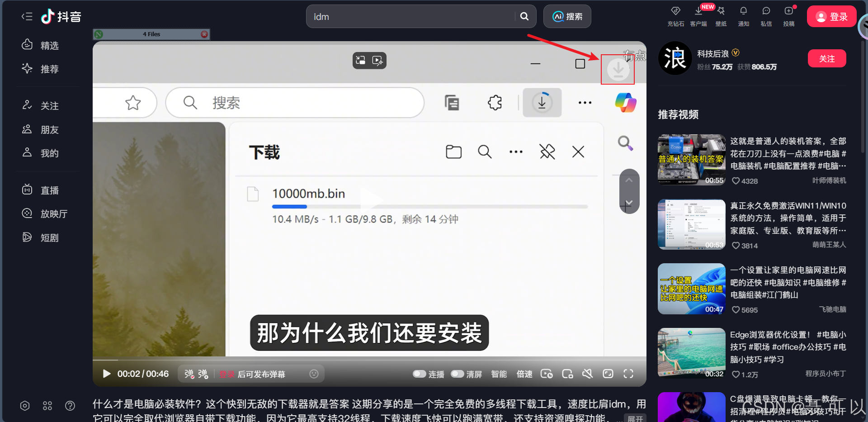Toggle danmaku display on the player
Screen dimensions: 868x422
(x=189, y=374)
